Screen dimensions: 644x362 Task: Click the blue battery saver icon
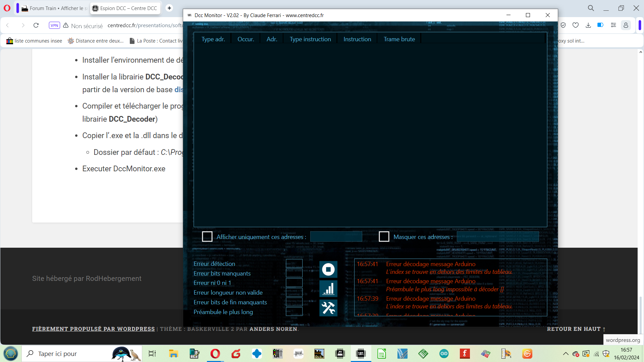pyautogui.click(x=600, y=25)
